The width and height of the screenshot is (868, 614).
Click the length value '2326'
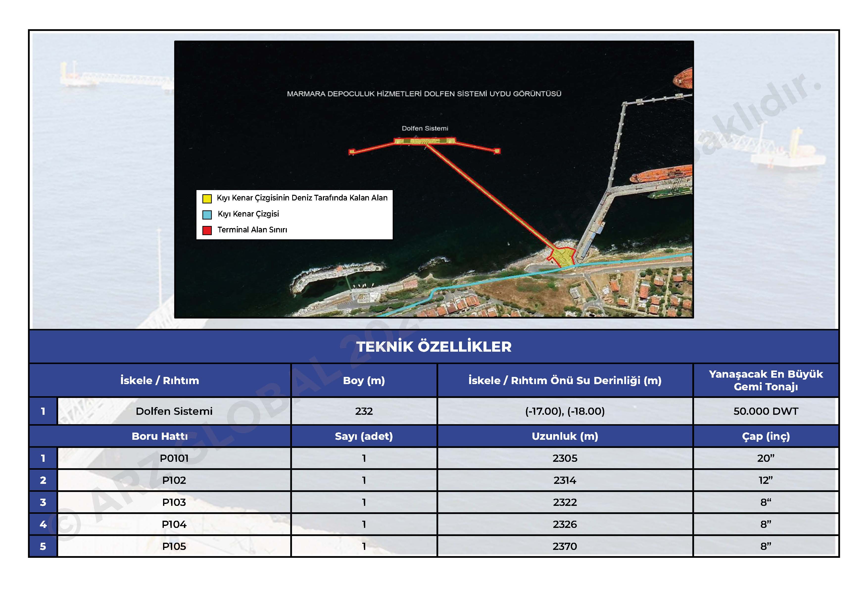565,524
